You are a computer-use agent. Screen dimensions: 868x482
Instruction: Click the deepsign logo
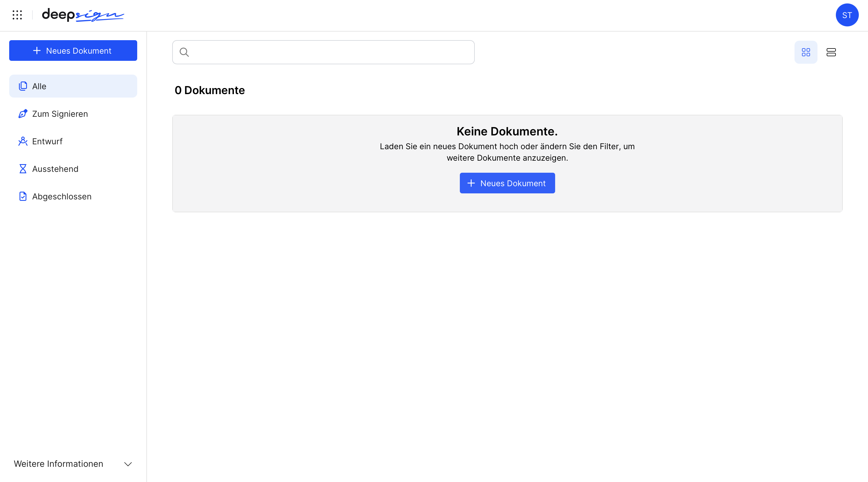[x=83, y=15]
